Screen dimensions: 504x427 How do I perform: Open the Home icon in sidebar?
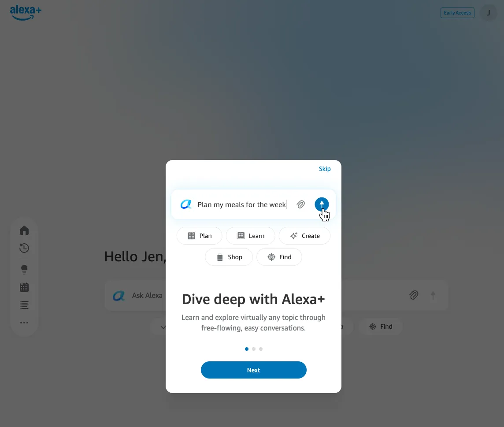click(24, 230)
